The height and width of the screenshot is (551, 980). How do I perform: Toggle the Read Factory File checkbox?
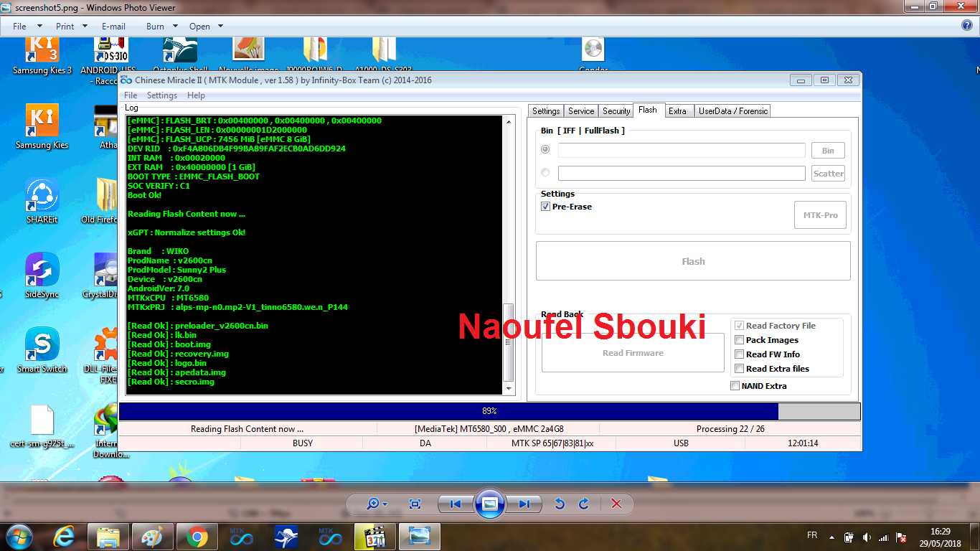pos(739,326)
